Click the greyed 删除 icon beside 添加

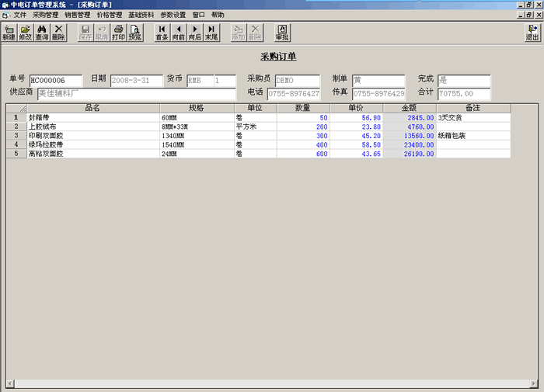click(255, 33)
